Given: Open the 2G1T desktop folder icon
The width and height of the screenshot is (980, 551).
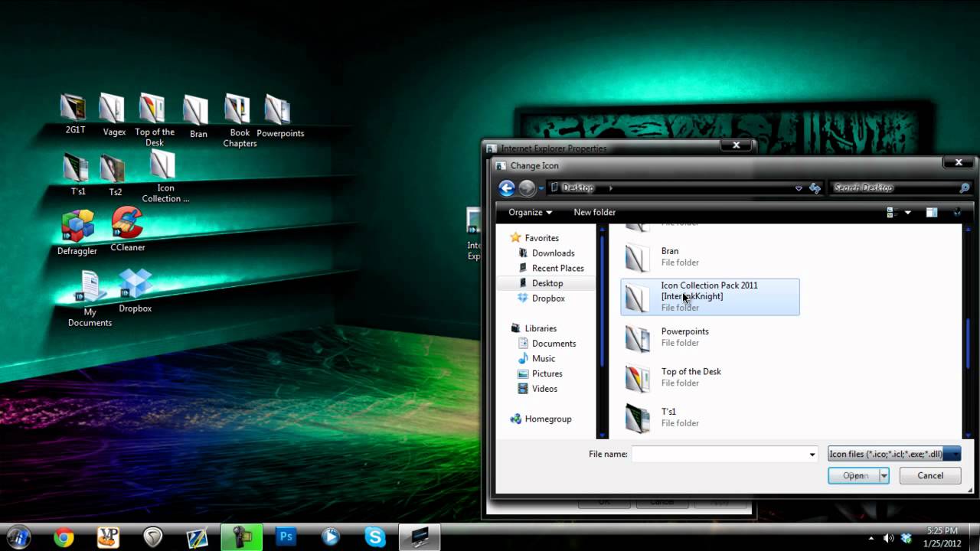Looking at the screenshot, I should click(75, 114).
